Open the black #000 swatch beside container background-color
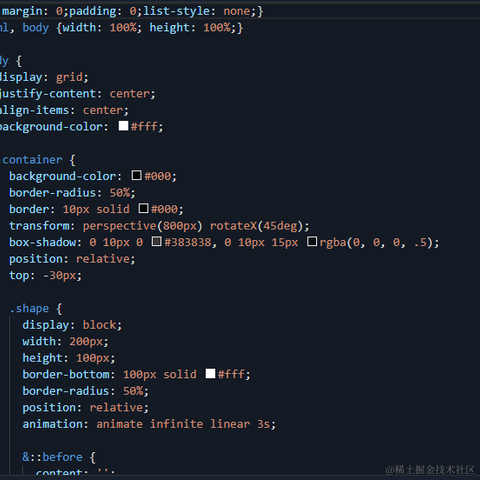480x480 pixels. click(137, 175)
